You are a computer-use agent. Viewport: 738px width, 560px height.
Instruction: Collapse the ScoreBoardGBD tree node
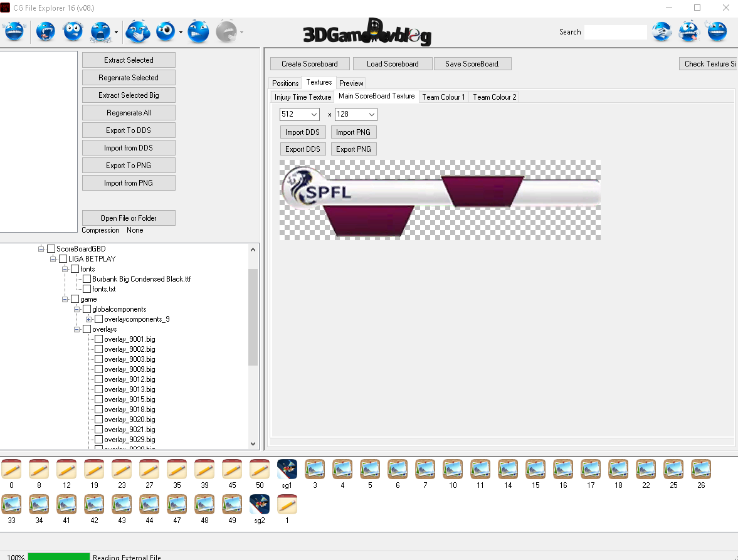click(x=41, y=249)
